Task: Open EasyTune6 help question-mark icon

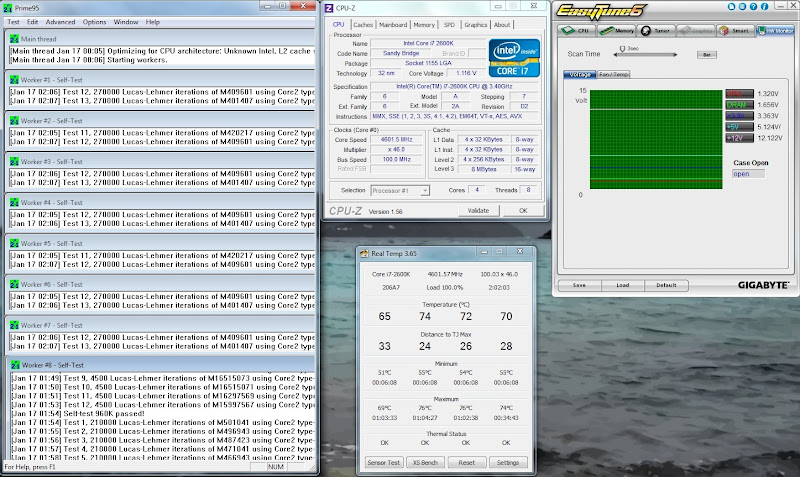Action: [754, 7]
